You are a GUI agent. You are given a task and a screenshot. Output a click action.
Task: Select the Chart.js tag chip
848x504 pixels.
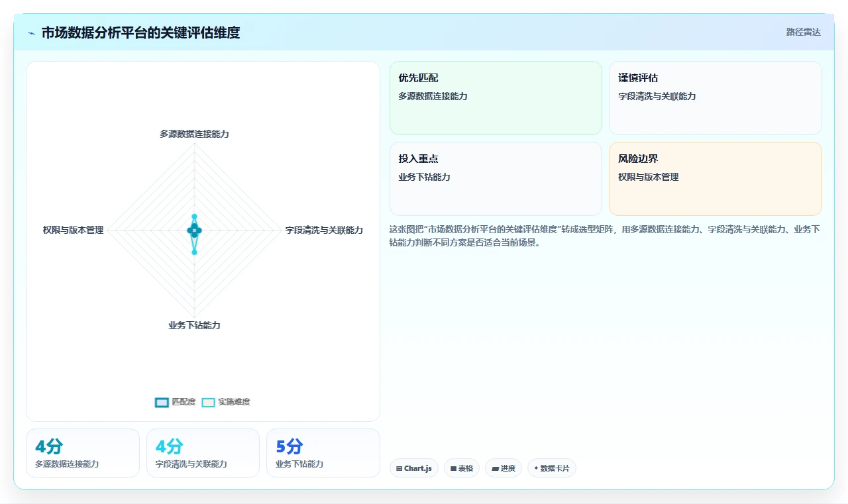coord(414,468)
